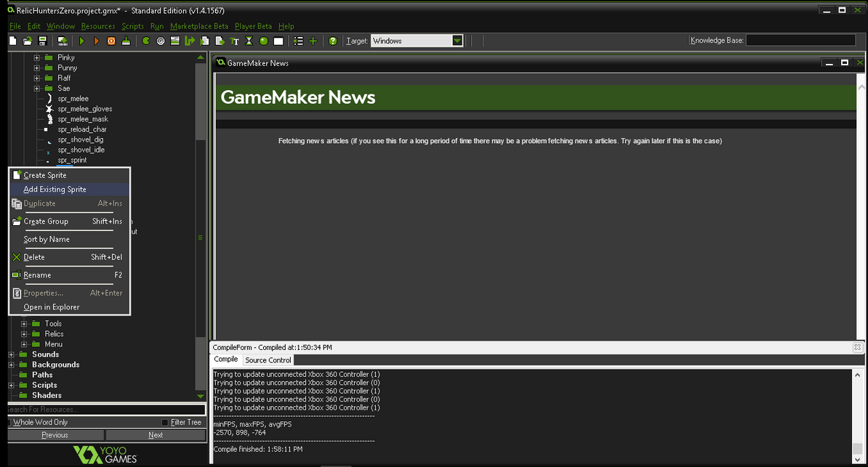Image resolution: width=868 pixels, height=467 pixels.
Task: Open the File menu
Action: (x=15, y=26)
